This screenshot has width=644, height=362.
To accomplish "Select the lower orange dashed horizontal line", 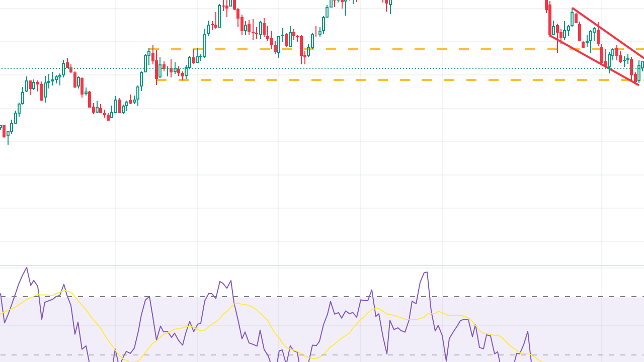I will [x=400, y=79].
